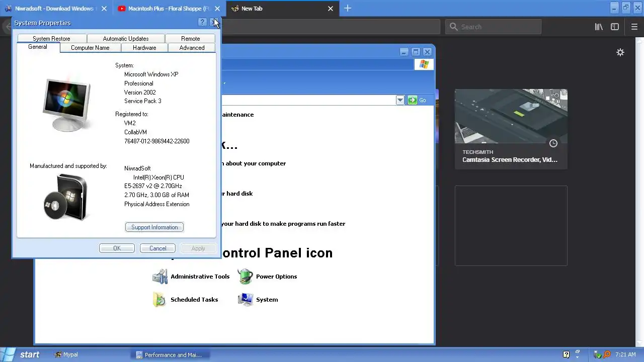Switch to the Automatic Updates tab
Viewport: 644px width, 362px height.
pyautogui.click(x=126, y=39)
